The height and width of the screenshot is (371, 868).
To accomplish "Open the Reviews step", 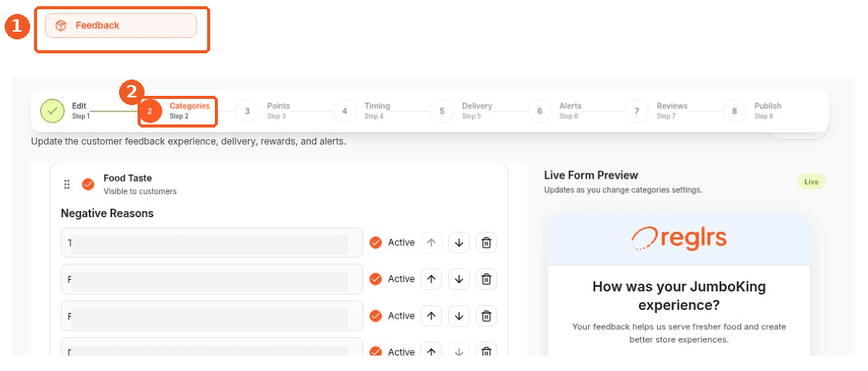I will [656, 111].
